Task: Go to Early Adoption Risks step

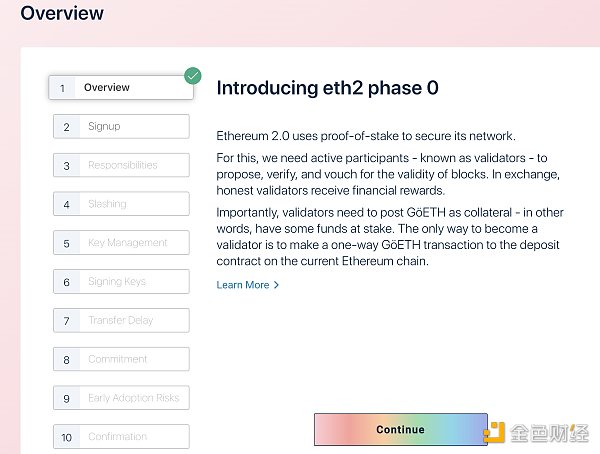Action: 120,398
